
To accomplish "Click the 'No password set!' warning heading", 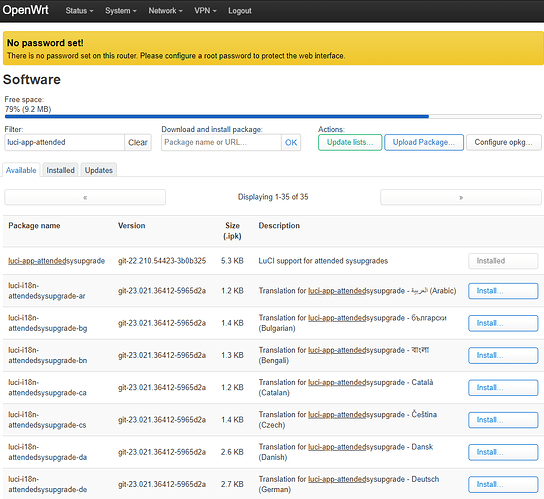I will pyautogui.click(x=45, y=43).
